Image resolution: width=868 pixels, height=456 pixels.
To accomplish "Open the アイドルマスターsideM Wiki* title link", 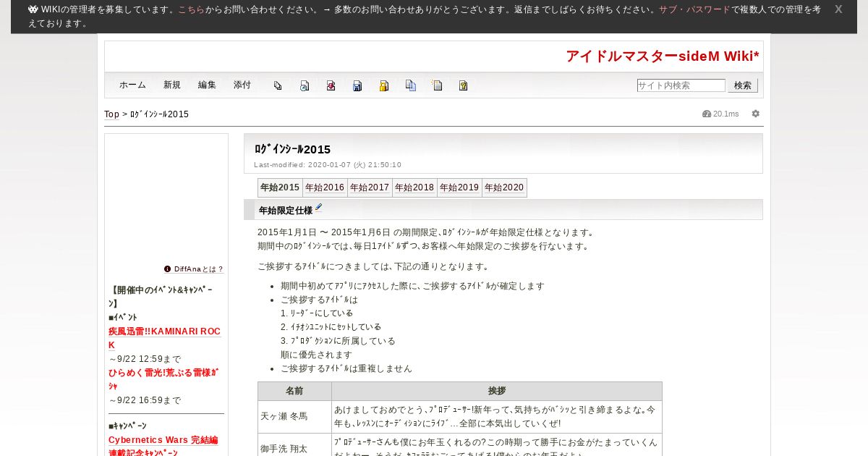I will (x=663, y=56).
